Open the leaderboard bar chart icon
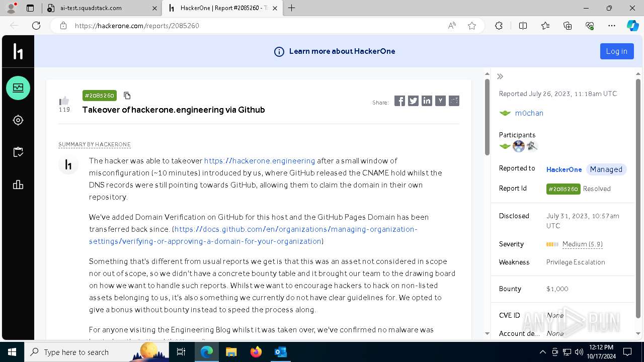Image resolution: width=644 pixels, height=362 pixels. [18, 185]
